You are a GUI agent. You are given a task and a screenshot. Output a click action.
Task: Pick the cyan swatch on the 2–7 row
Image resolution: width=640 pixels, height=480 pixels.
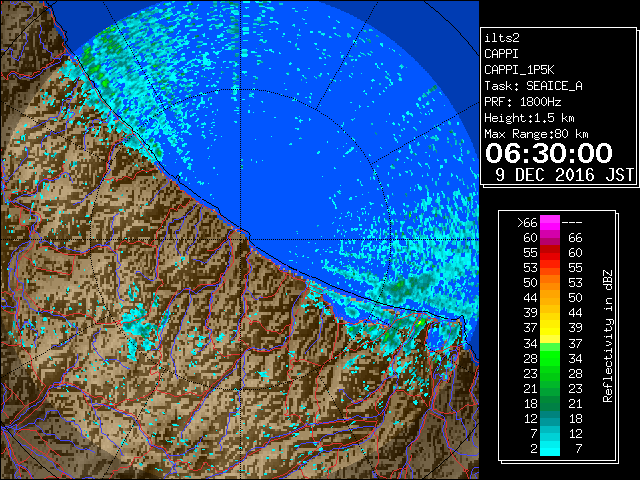click(x=550, y=448)
